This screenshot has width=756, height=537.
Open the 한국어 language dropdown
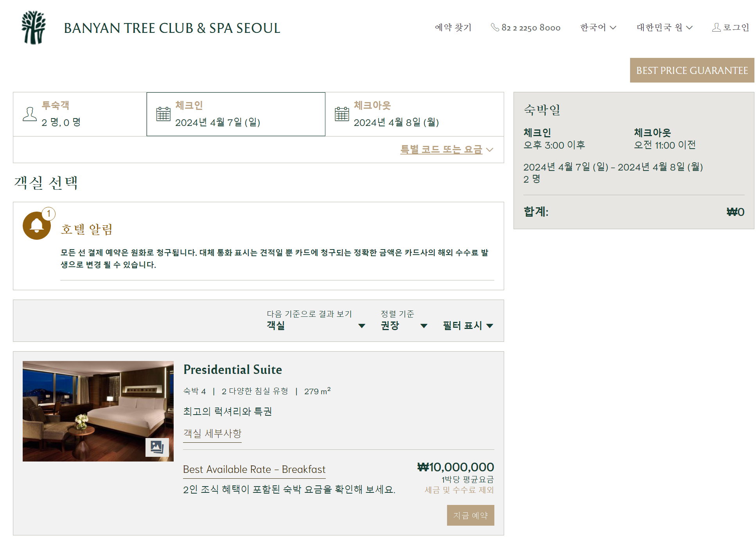coord(598,27)
